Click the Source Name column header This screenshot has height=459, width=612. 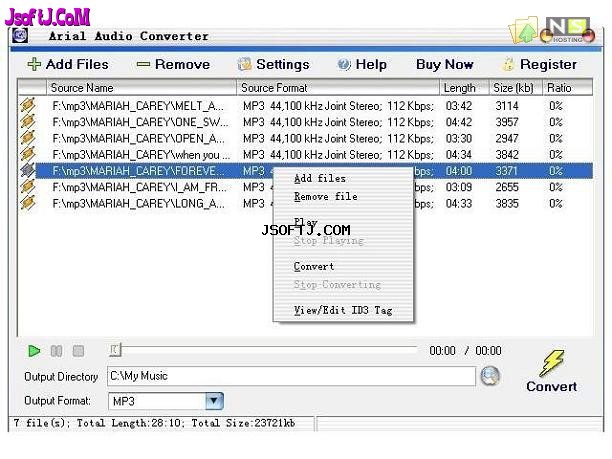click(142, 88)
